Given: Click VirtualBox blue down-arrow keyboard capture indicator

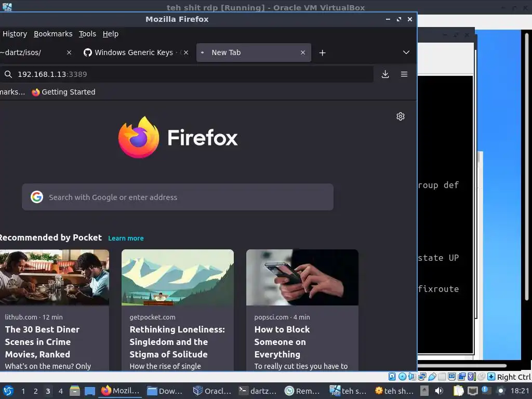Looking at the screenshot, I should [x=491, y=377].
